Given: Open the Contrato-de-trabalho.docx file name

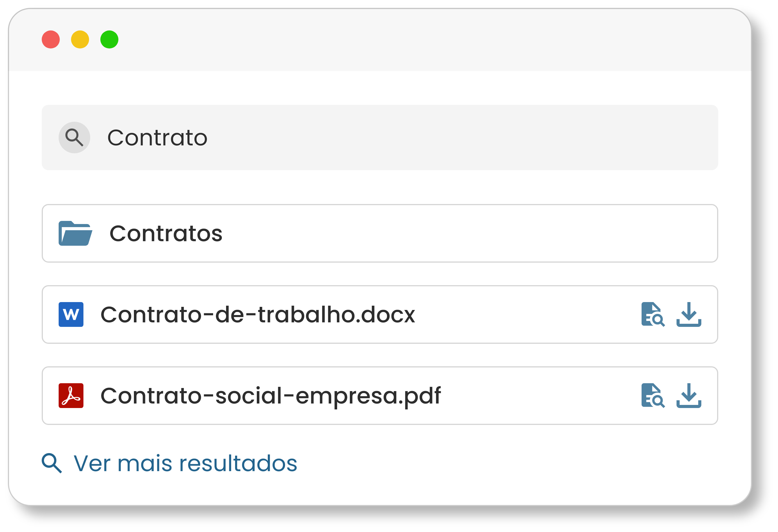Looking at the screenshot, I should coord(257,314).
